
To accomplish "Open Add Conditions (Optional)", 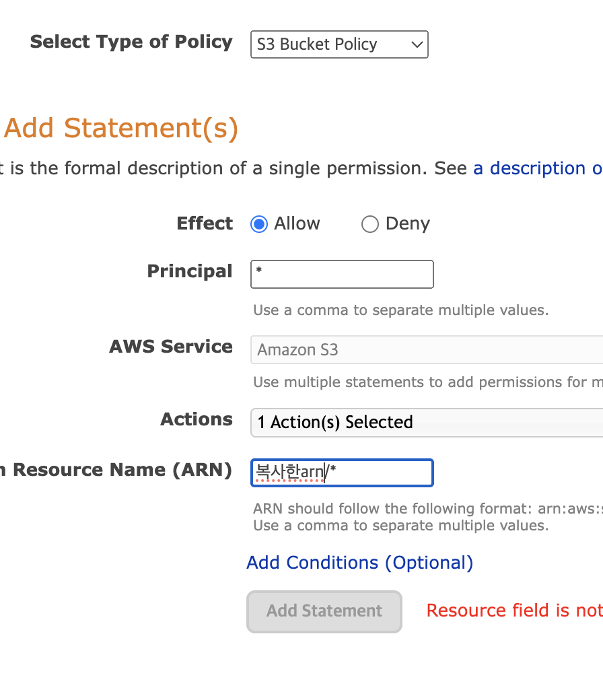I will click(359, 563).
